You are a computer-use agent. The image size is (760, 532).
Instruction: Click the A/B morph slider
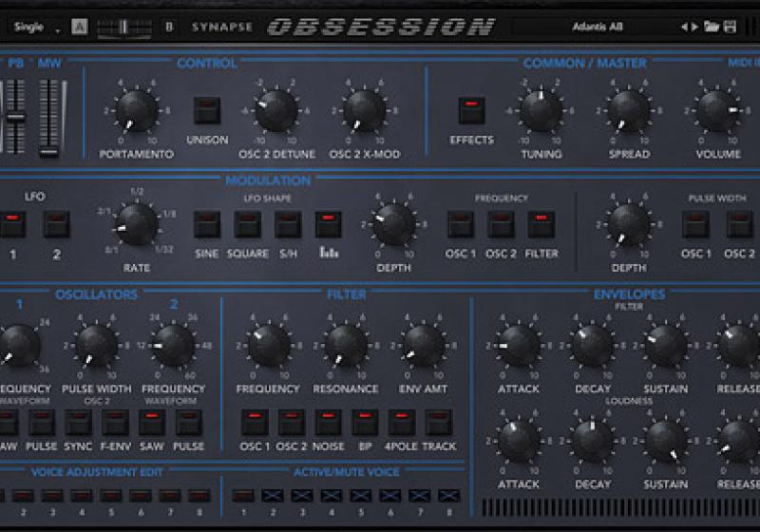(124, 28)
